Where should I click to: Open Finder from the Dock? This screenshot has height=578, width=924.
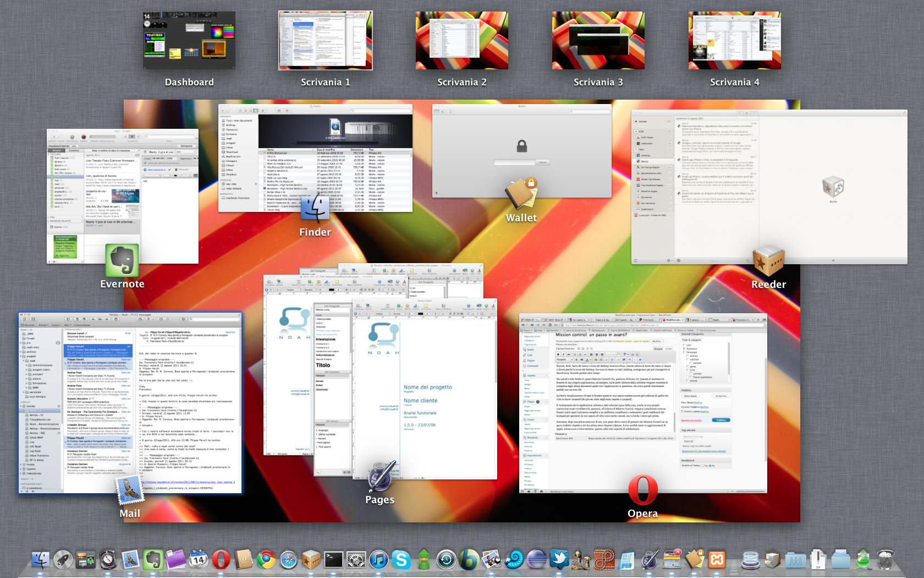tap(40, 560)
